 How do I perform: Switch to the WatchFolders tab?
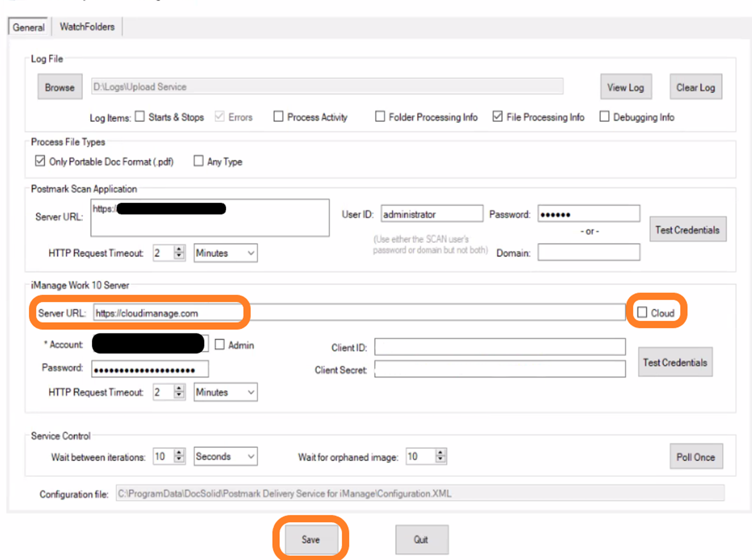point(87,27)
